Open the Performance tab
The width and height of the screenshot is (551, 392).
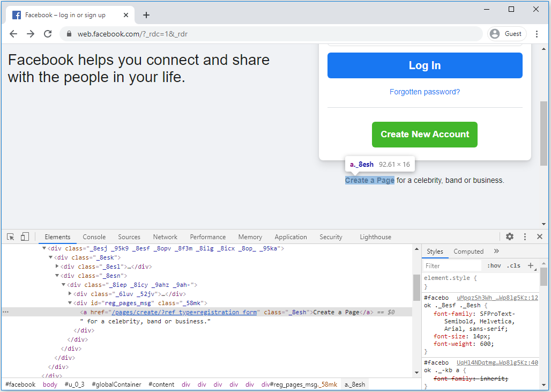(207, 237)
